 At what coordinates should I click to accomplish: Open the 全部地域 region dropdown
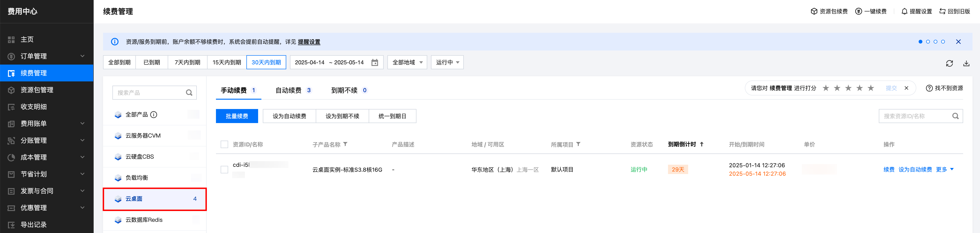407,62
